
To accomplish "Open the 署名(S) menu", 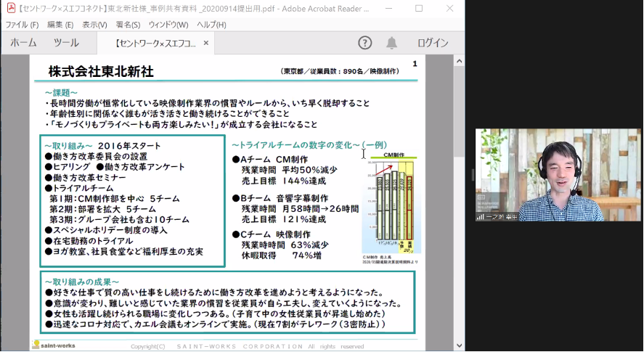I will pos(128,25).
